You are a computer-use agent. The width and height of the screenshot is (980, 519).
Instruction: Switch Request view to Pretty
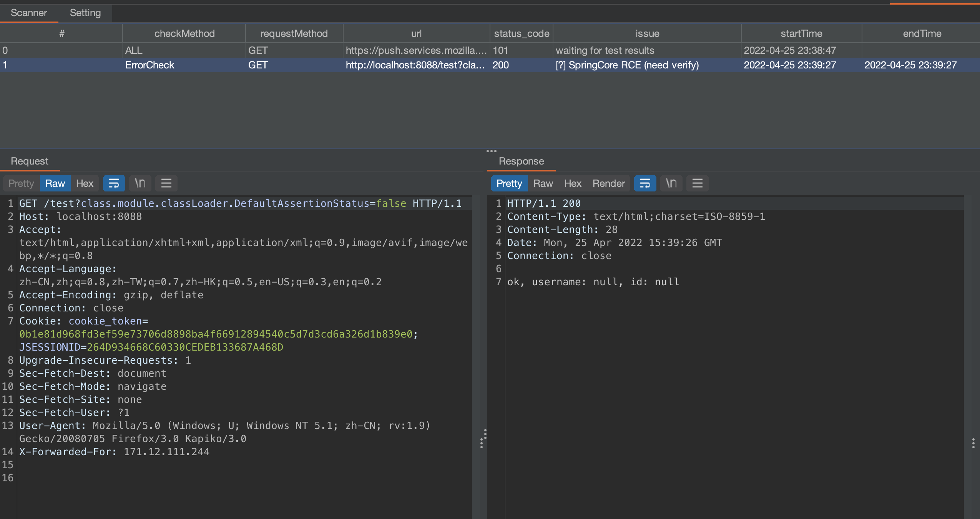(x=21, y=183)
